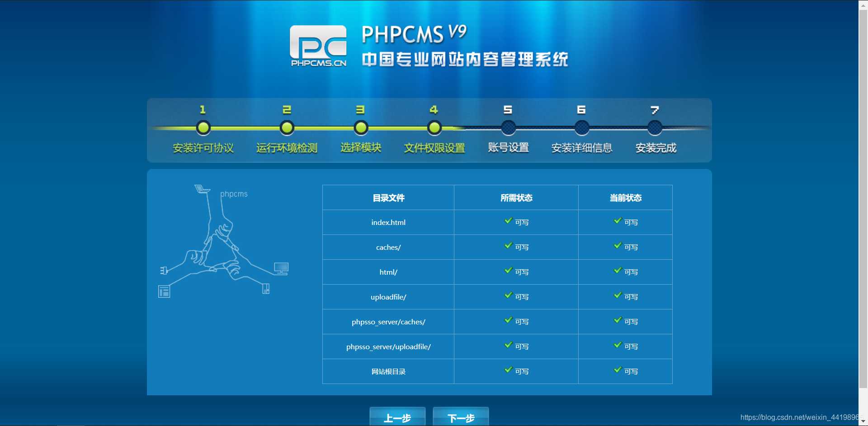This screenshot has width=868, height=426.
Task: Select the 选择模块 step label
Action: point(361,148)
